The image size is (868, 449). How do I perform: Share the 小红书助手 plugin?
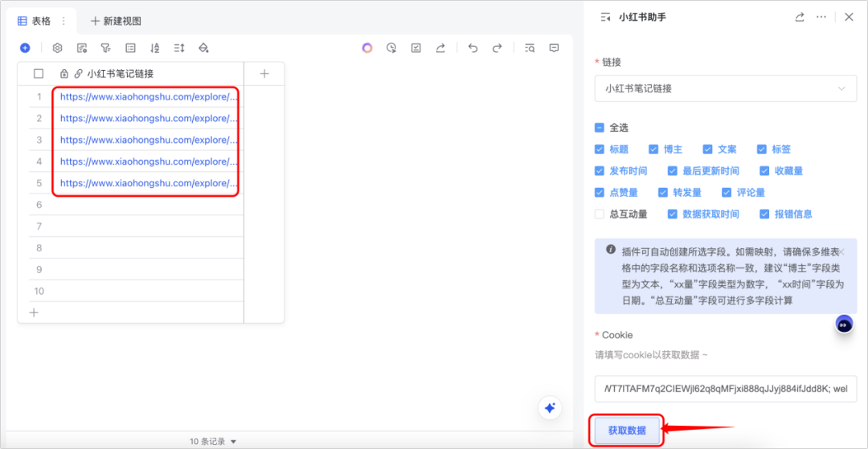(800, 17)
